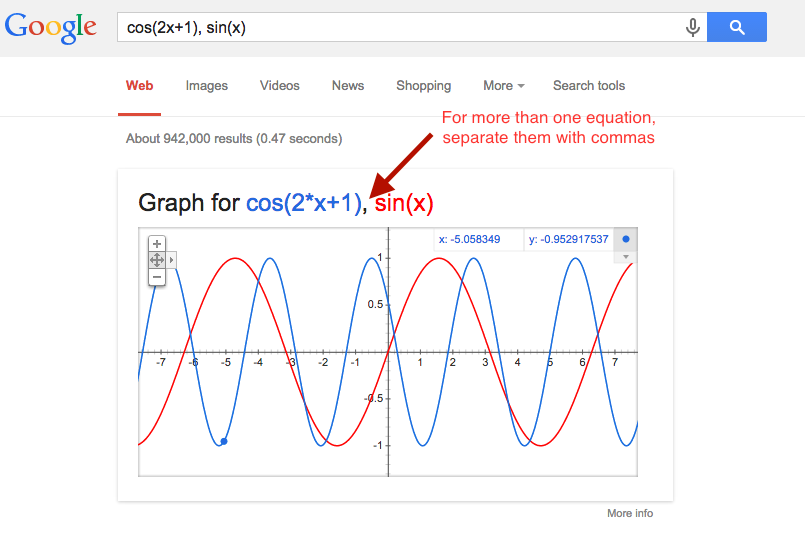Click the Search tools button
805x537 pixels.
point(589,86)
